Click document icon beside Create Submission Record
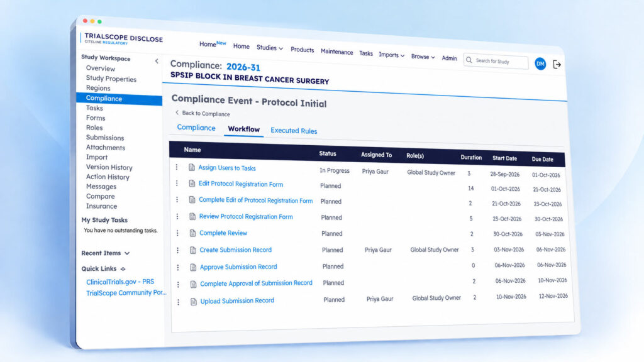The width and height of the screenshot is (644, 362). 192,250
